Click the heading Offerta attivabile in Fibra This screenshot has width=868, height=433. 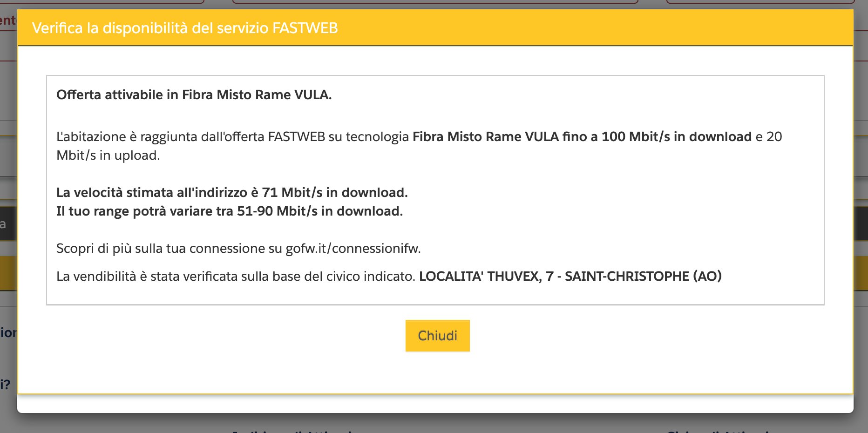pos(194,95)
